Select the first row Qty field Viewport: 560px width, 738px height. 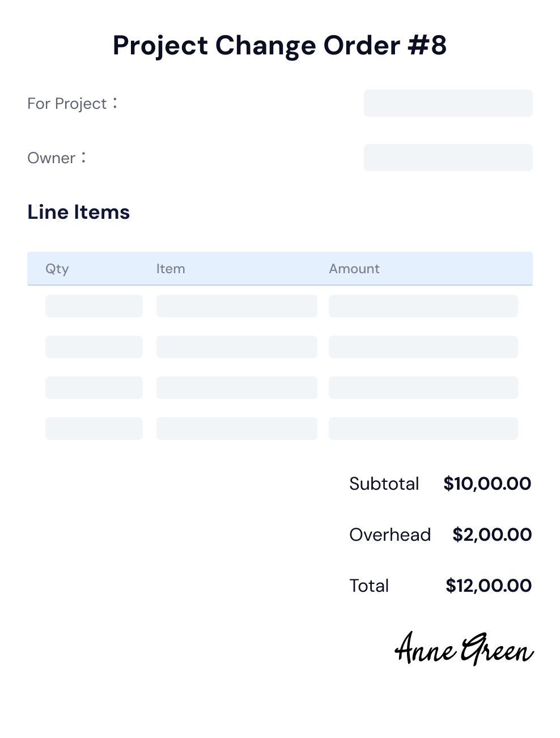coord(94,306)
